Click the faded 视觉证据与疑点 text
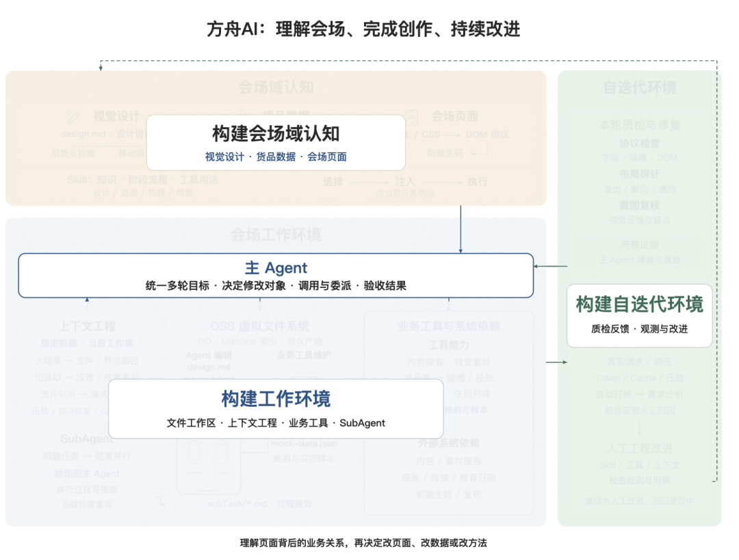 pyautogui.click(x=640, y=220)
